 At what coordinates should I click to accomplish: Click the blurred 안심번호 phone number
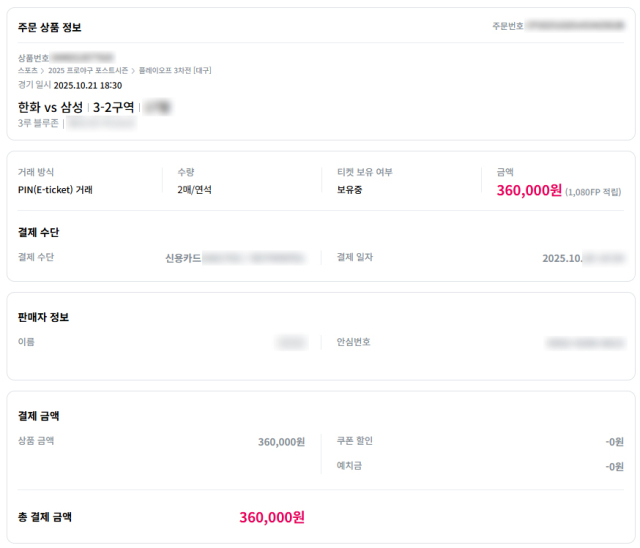click(584, 343)
